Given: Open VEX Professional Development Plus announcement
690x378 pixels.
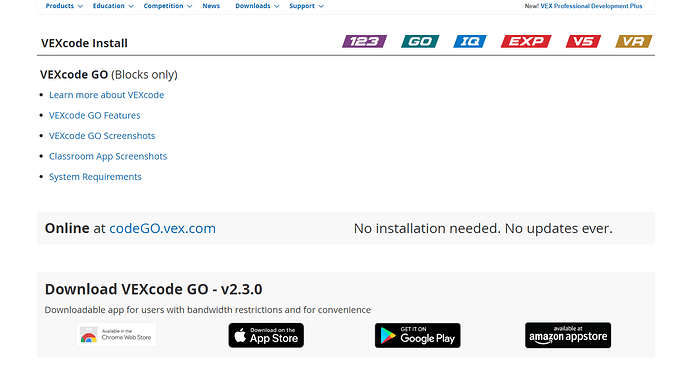Looking at the screenshot, I should 583,6.
